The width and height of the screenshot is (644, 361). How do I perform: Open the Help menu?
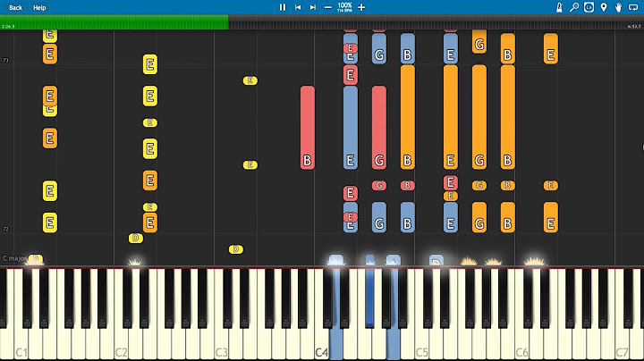point(39,7)
